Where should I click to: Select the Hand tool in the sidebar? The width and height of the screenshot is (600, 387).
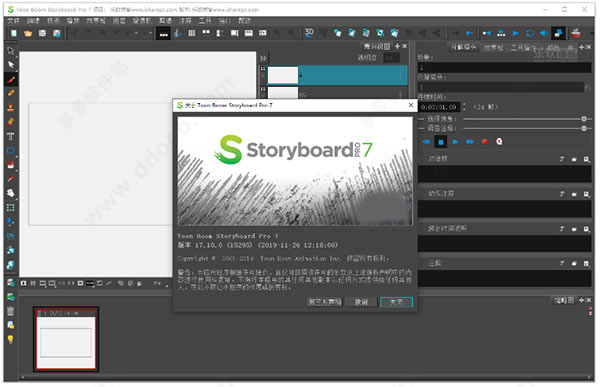[11, 193]
